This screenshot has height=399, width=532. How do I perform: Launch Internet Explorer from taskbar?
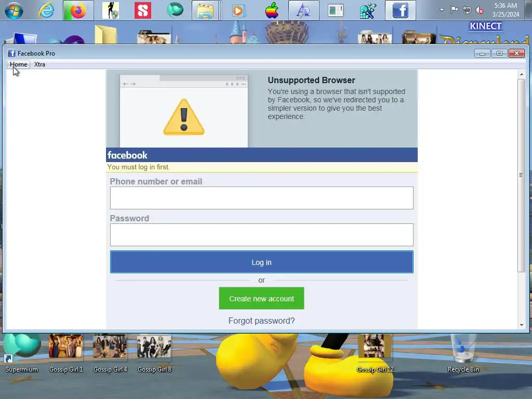[x=46, y=10]
